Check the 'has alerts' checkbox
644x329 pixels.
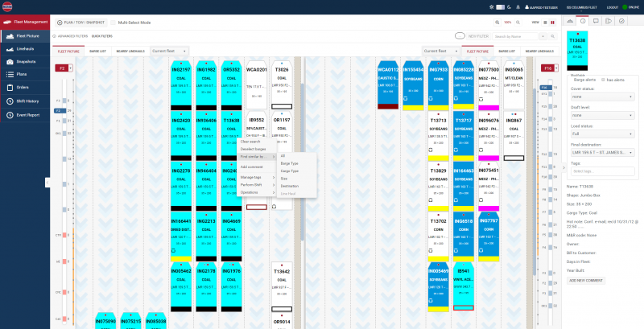tap(604, 80)
